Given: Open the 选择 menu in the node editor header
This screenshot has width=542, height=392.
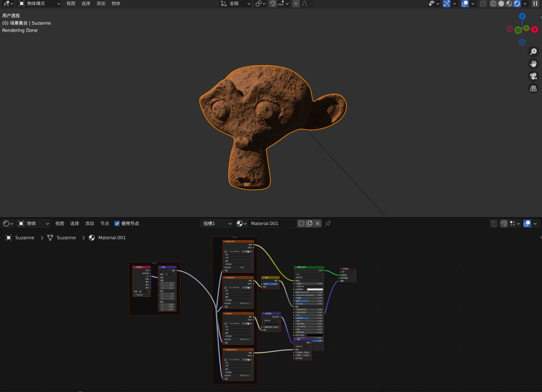Looking at the screenshot, I should point(75,224).
